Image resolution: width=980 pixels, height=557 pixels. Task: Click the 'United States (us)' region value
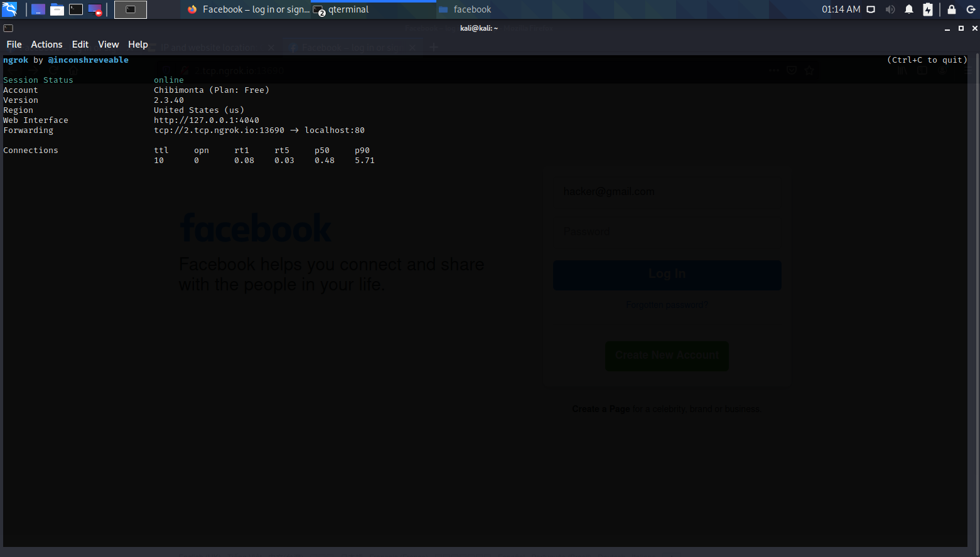(x=199, y=110)
